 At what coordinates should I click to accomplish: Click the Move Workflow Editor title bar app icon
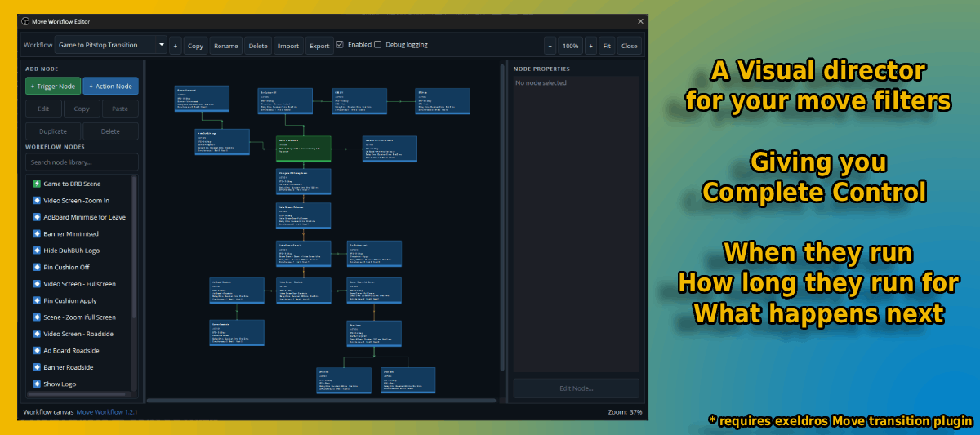coord(25,21)
